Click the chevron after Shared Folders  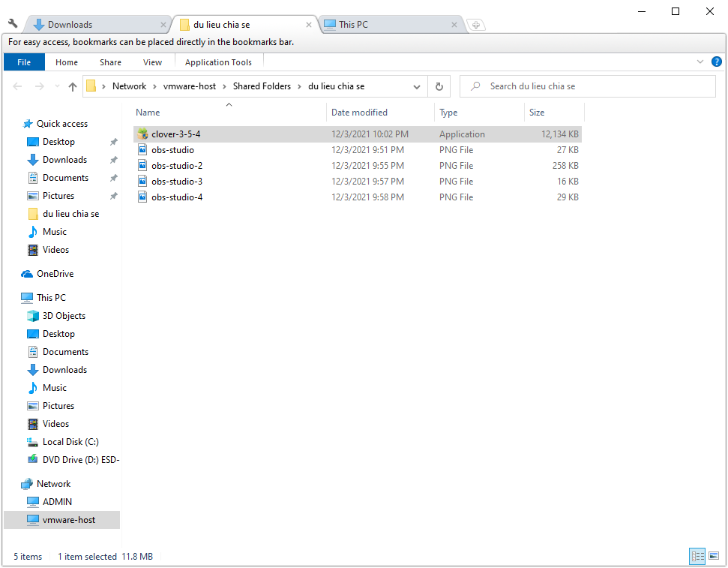(300, 86)
